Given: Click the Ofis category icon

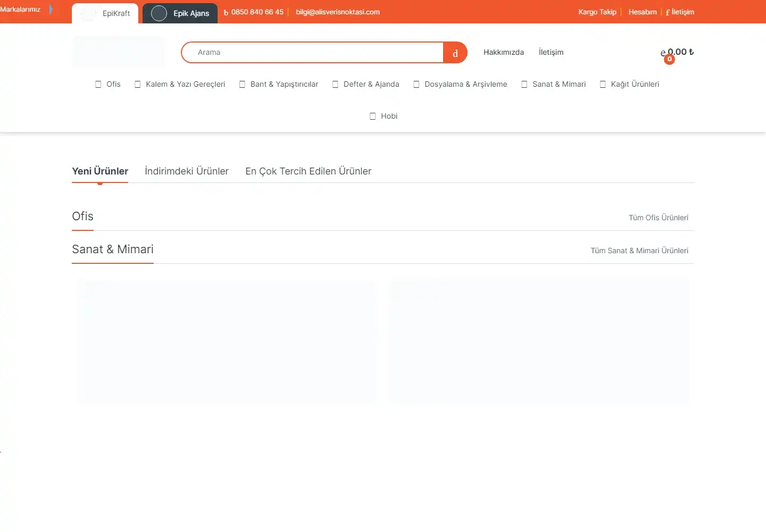Looking at the screenshot, I should pyautogui.click(x=98, y=84).
